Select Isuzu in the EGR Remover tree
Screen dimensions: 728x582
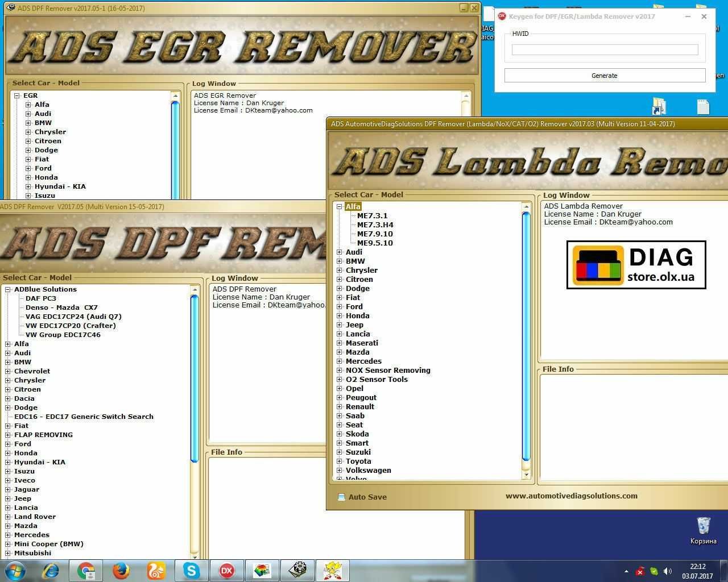point(45,196)
